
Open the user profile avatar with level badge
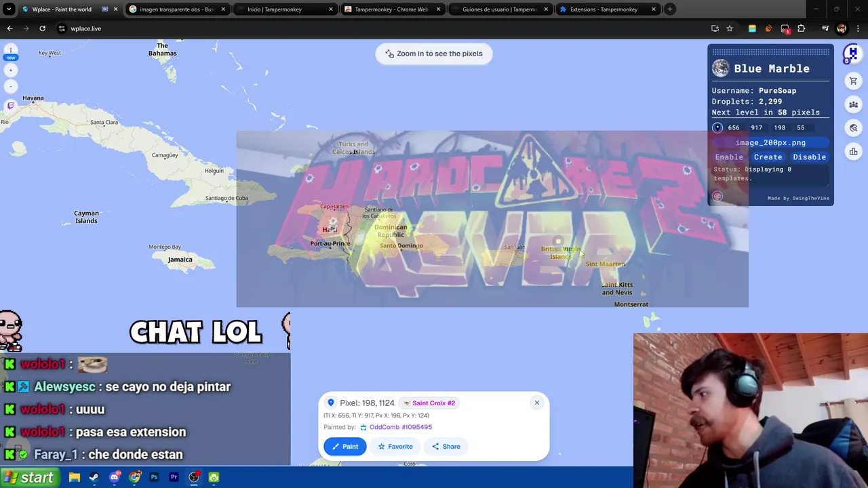[852, 54]
